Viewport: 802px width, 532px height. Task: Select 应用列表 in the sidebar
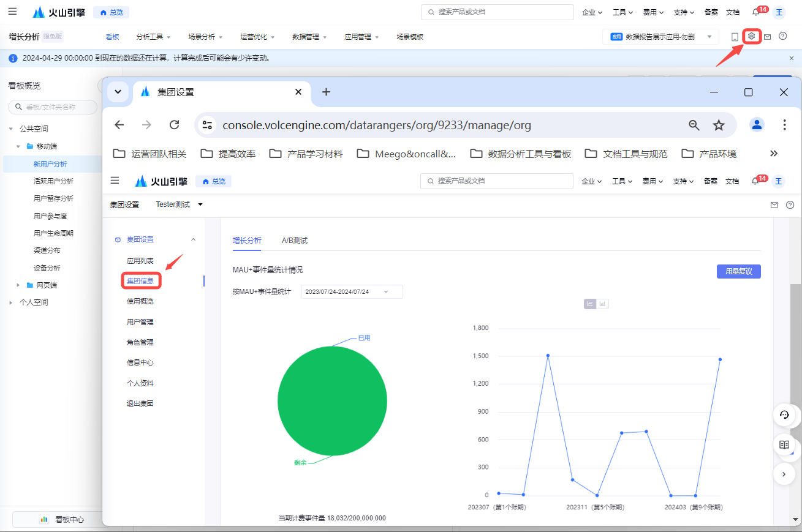[x=140, y=261]
